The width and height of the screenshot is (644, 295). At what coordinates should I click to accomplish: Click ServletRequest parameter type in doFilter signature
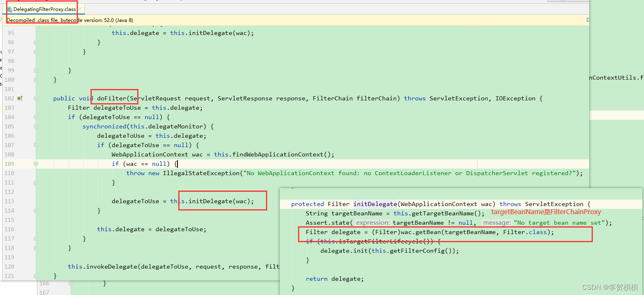tap(156, 98)
